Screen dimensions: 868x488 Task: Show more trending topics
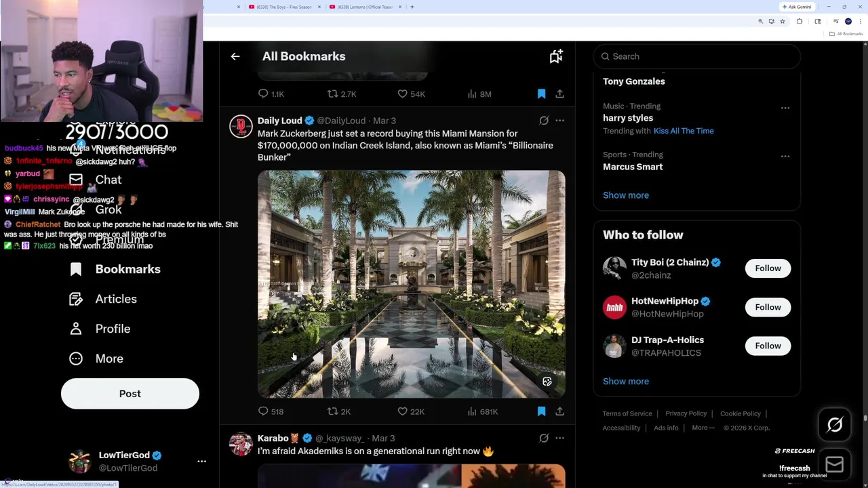626,195
